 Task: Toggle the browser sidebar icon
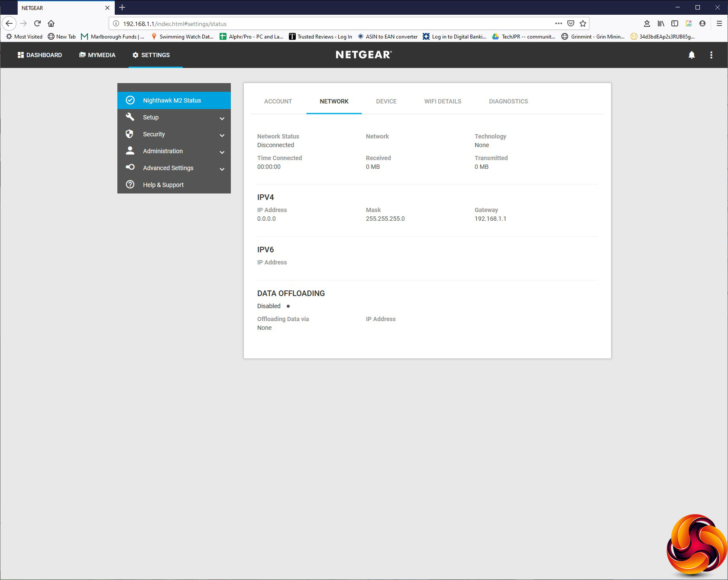click(675, 23)
